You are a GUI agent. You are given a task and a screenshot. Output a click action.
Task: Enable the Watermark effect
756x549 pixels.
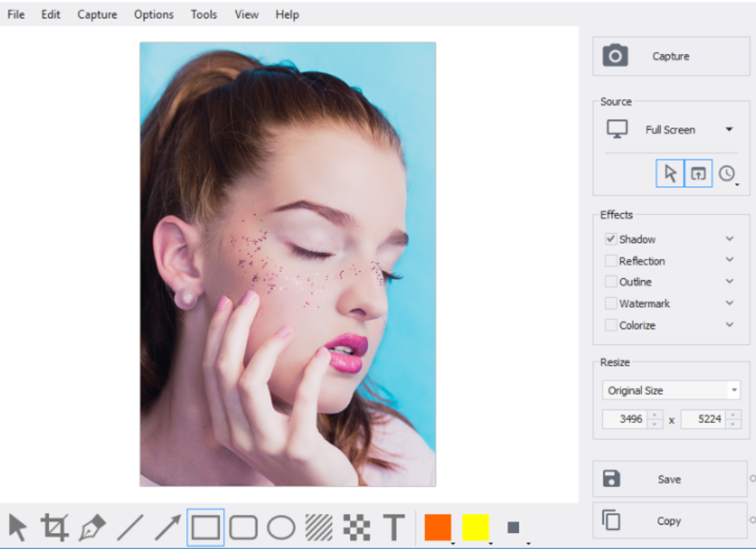[611, 303]
